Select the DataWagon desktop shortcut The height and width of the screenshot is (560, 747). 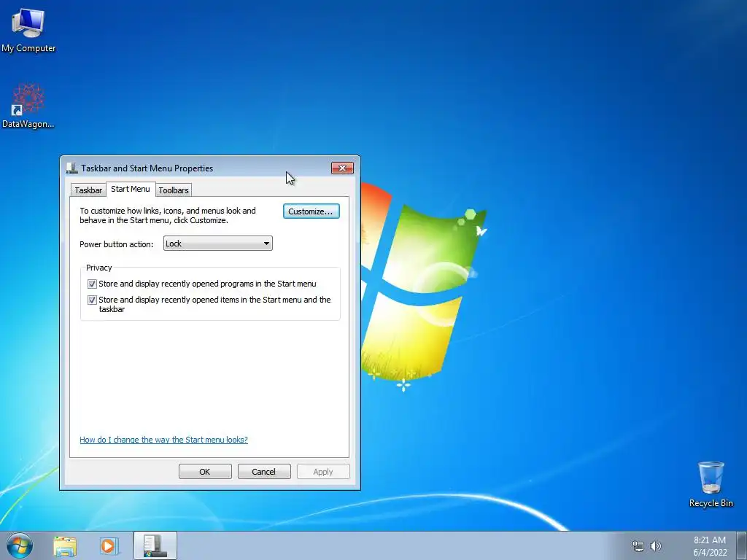point(28,106)
